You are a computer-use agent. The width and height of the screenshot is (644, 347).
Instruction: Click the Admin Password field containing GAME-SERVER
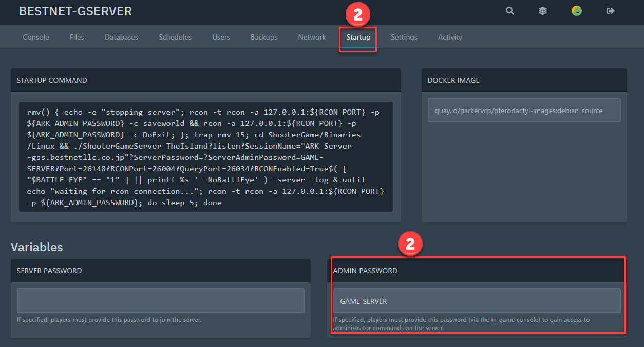pyautogui.click(x=477, y=301)
